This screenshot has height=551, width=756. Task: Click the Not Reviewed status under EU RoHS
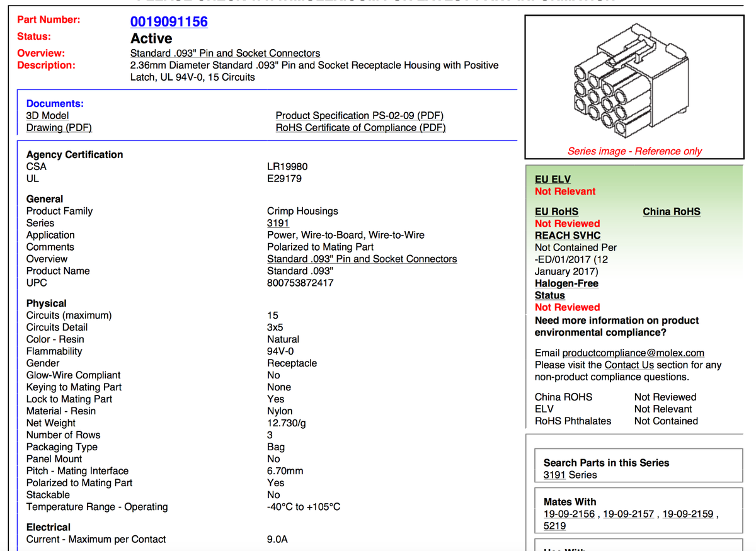tap(567, 224)
